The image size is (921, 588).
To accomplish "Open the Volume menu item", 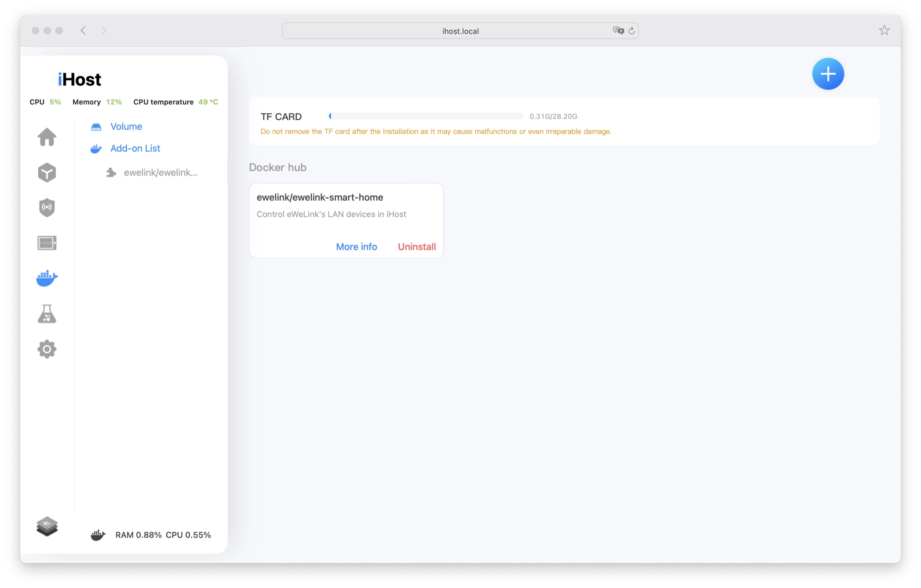I will (x=126, y=127).
